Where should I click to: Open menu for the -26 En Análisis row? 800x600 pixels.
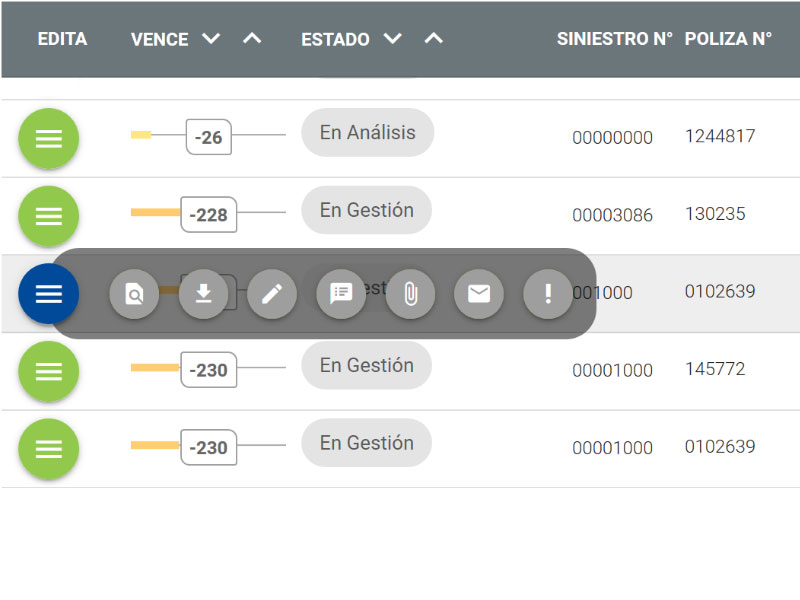tap(48, 138)
